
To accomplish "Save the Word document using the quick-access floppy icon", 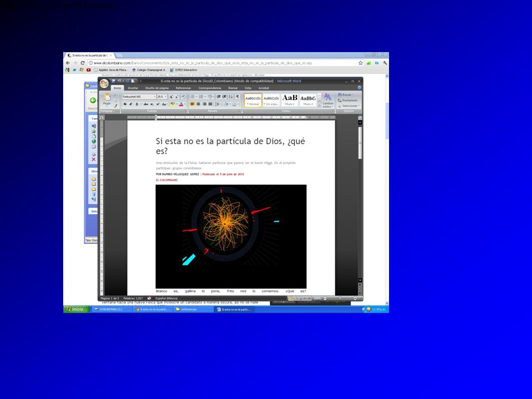I will pos(113,81).
